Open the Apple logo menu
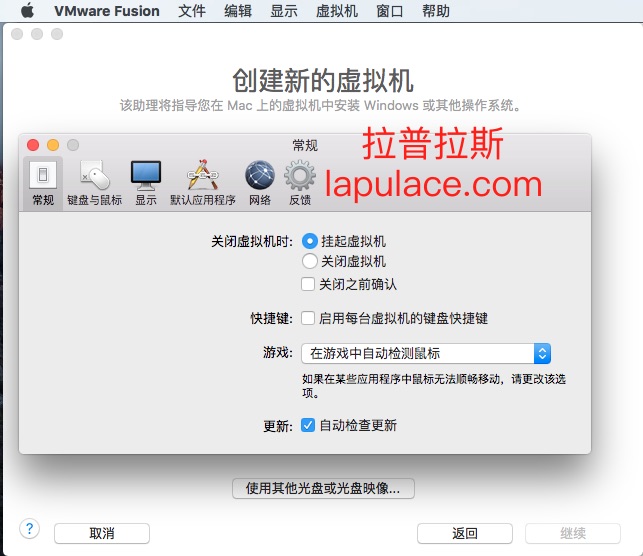The height and width of the screenshot is (556, 643). [27, 11]
